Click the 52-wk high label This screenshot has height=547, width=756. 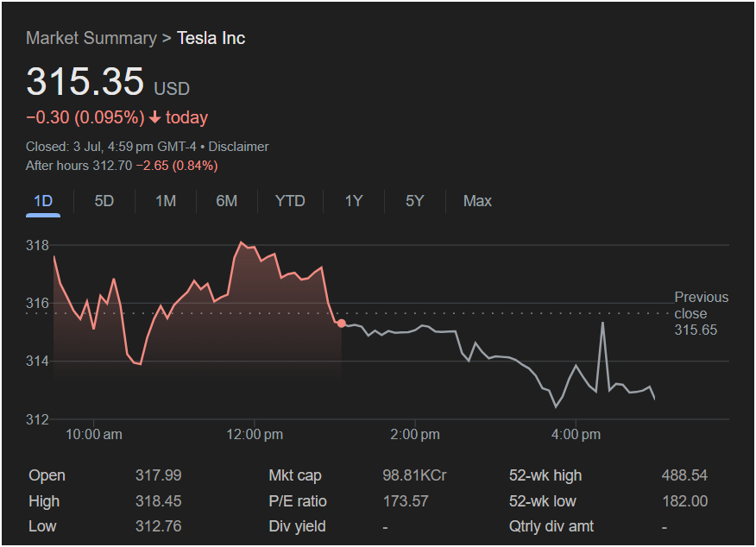(x=545, y=475)
